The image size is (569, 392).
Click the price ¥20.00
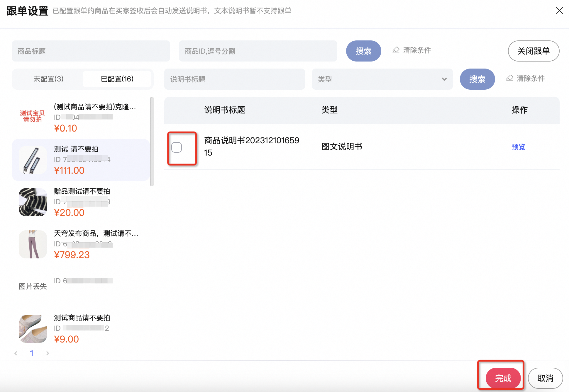[69, 213]
